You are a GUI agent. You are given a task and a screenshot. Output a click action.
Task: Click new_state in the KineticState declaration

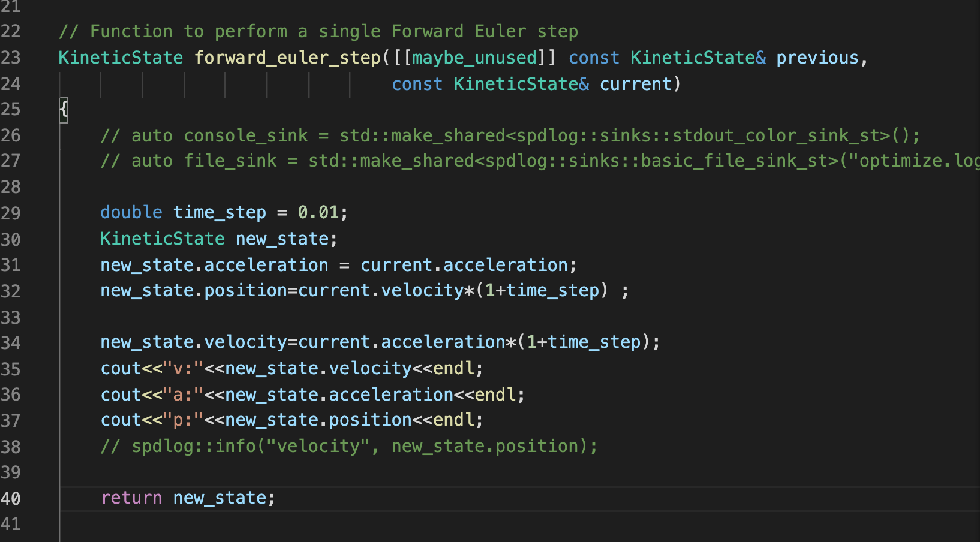point(282,239)
